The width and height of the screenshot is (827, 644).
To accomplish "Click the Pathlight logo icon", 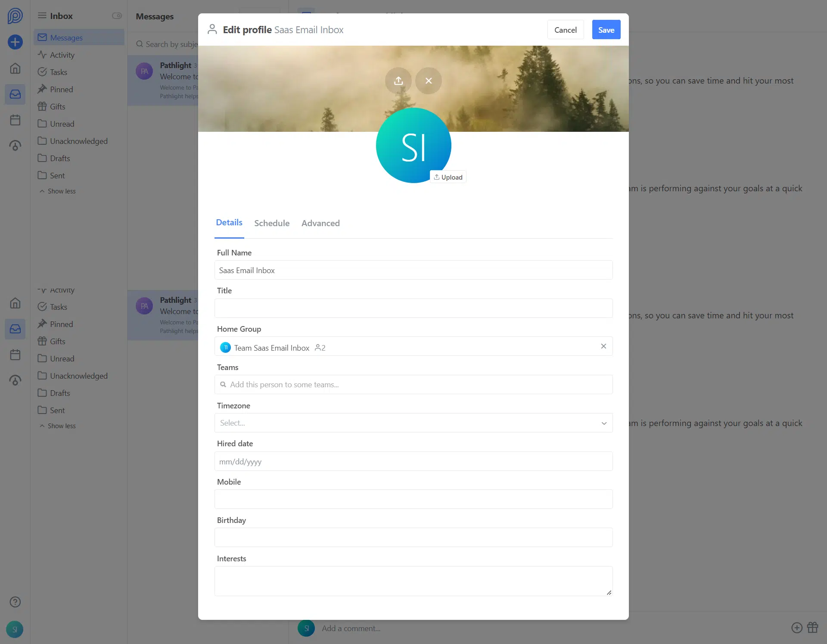I will click(15, 16).
